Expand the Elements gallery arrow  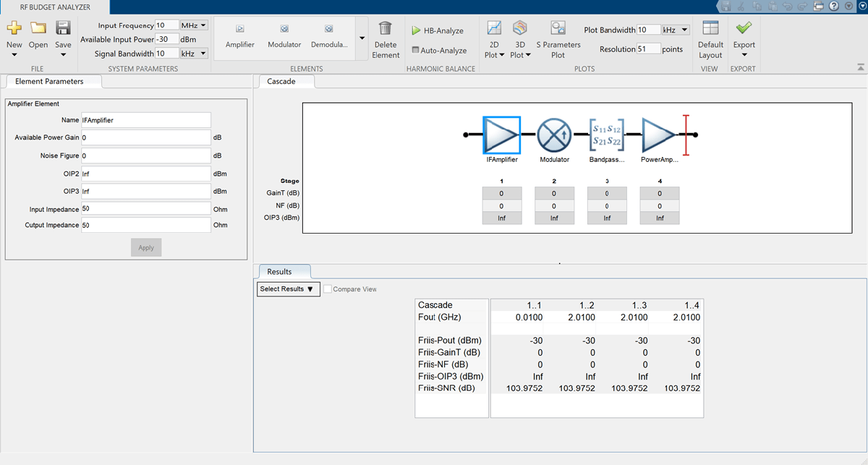click(362, 38)
